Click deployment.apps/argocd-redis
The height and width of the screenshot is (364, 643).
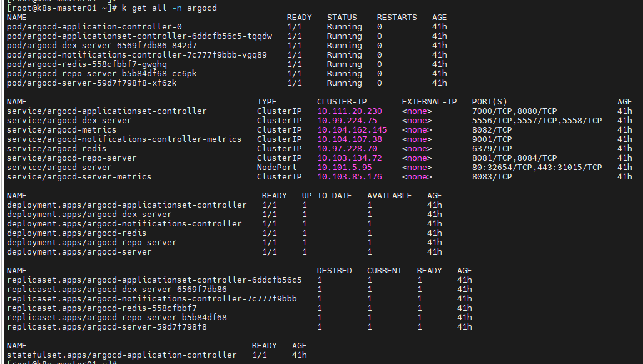click(x=77, y=233)
